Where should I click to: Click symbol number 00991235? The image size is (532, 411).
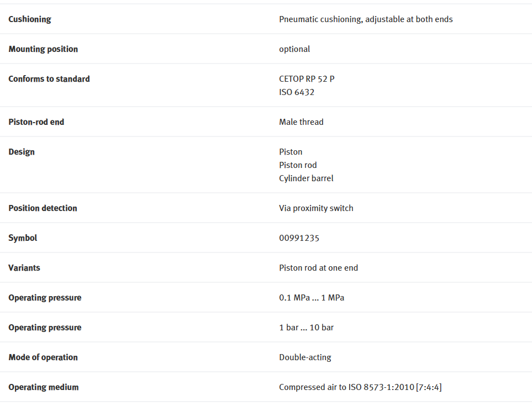point(299,238)
